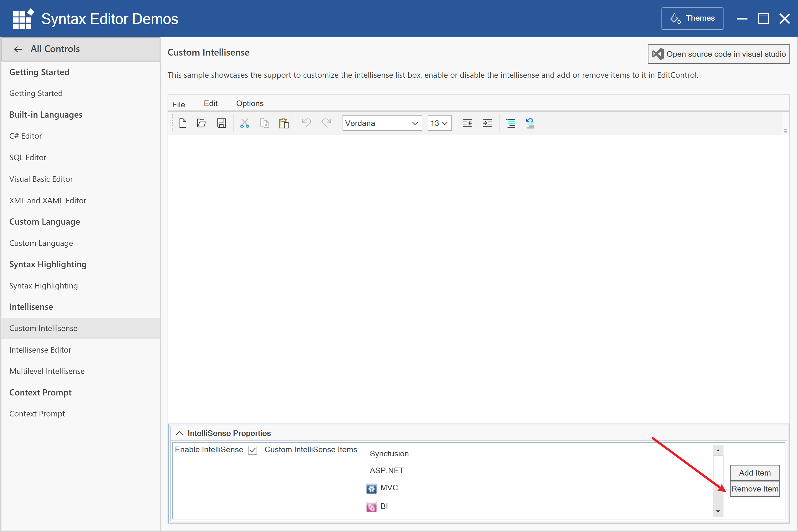Click the uncomment lines toolbar icon

click(530, 123)
